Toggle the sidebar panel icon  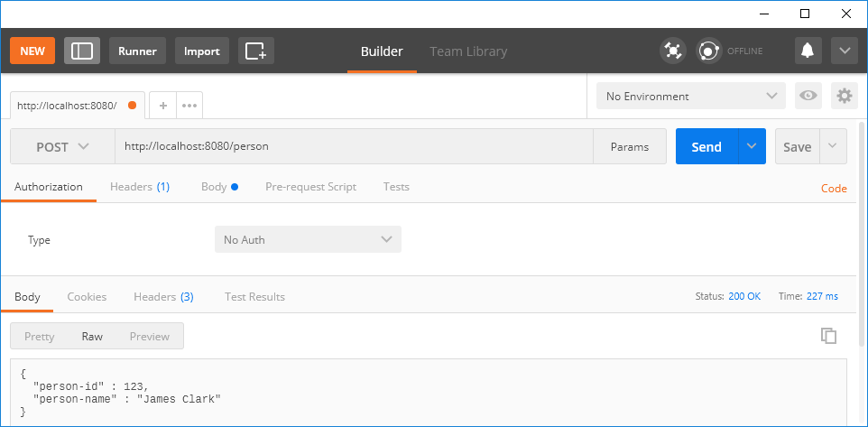(82, 51)
